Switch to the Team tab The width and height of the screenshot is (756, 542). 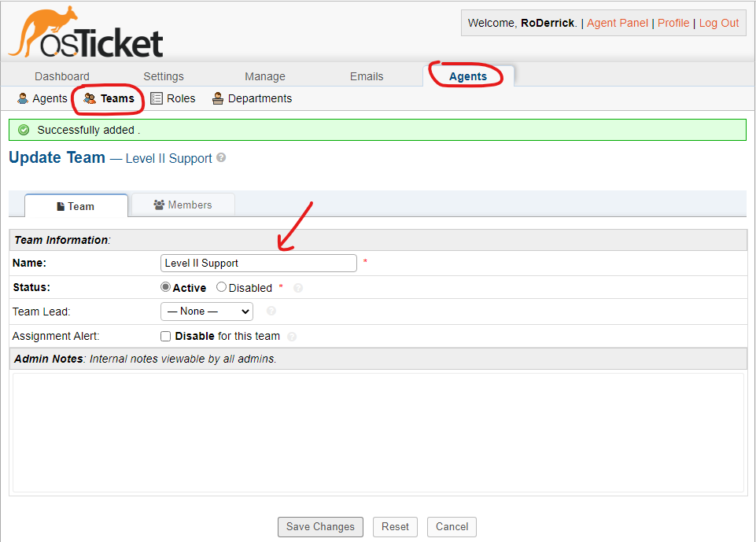pos(76,206)
